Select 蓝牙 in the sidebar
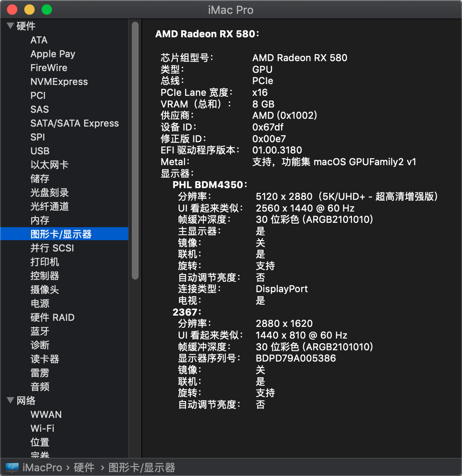The width and height of the screenshot is (462, 476). point(40,331)
